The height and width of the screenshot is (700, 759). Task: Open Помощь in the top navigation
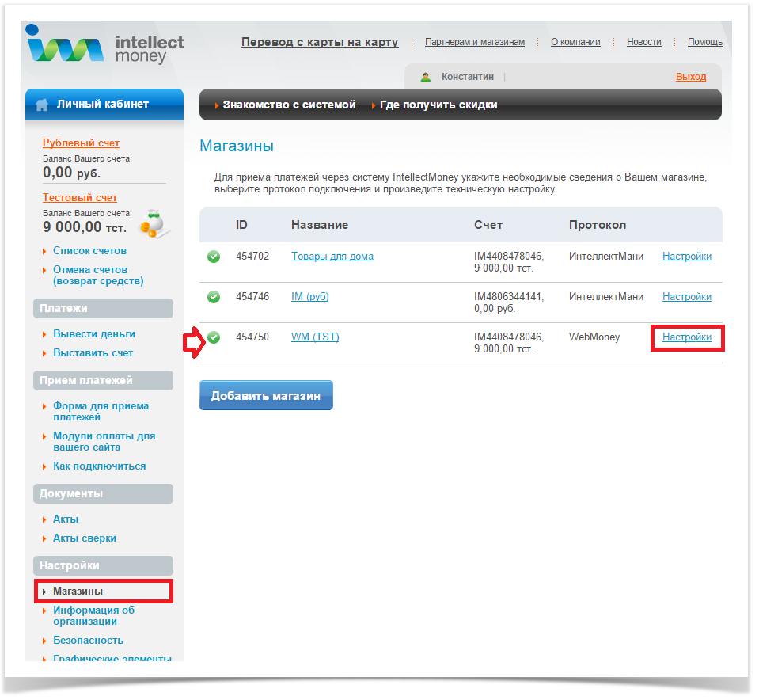coord(704,42)
